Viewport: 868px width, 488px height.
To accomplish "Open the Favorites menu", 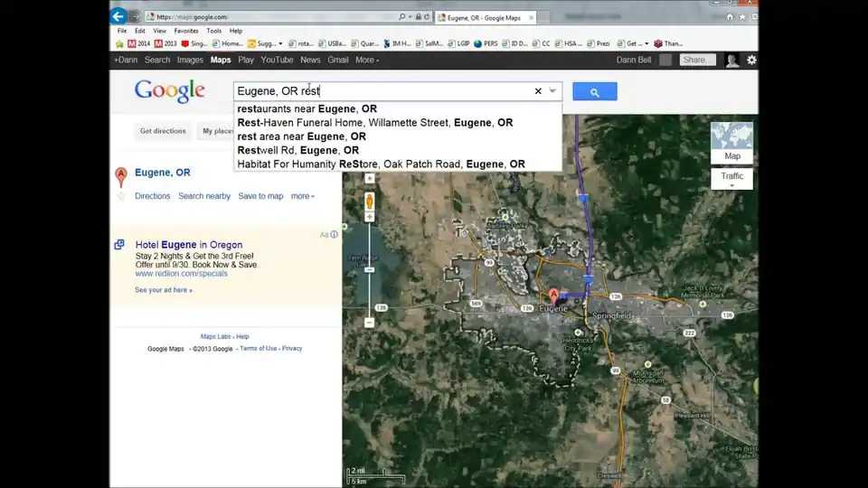I will (186, 31).
